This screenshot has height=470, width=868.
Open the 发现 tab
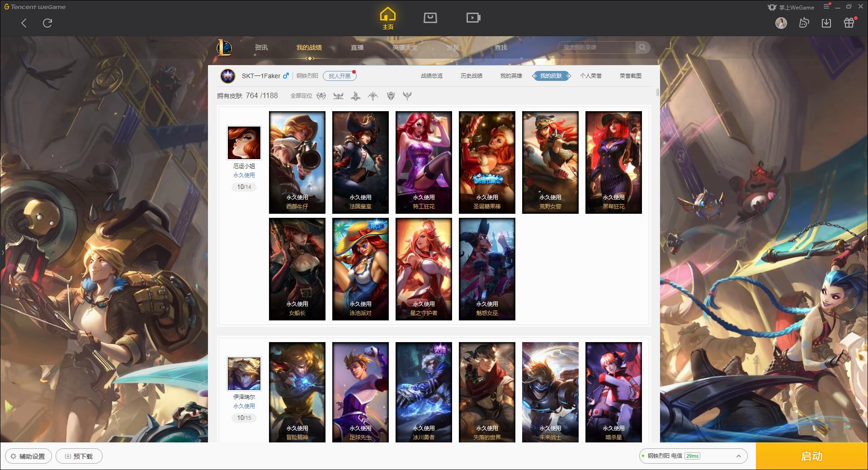point(453,47)
